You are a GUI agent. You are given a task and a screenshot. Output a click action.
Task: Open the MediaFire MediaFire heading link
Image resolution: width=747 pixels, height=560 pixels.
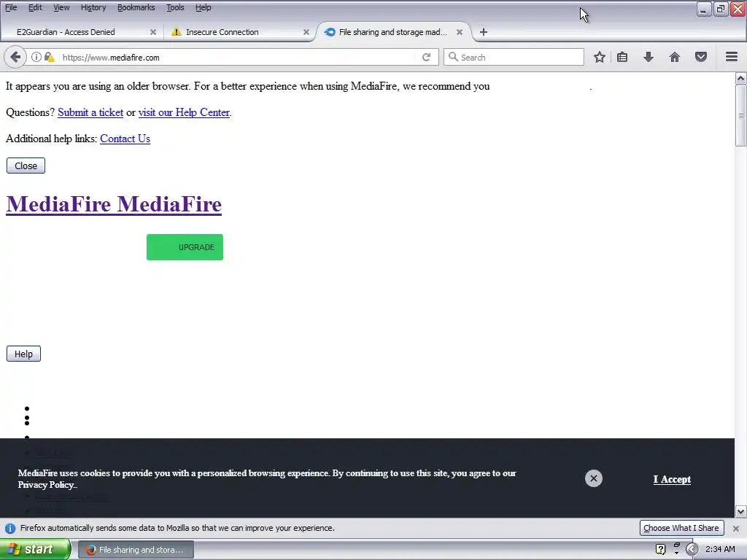point(114,204)
